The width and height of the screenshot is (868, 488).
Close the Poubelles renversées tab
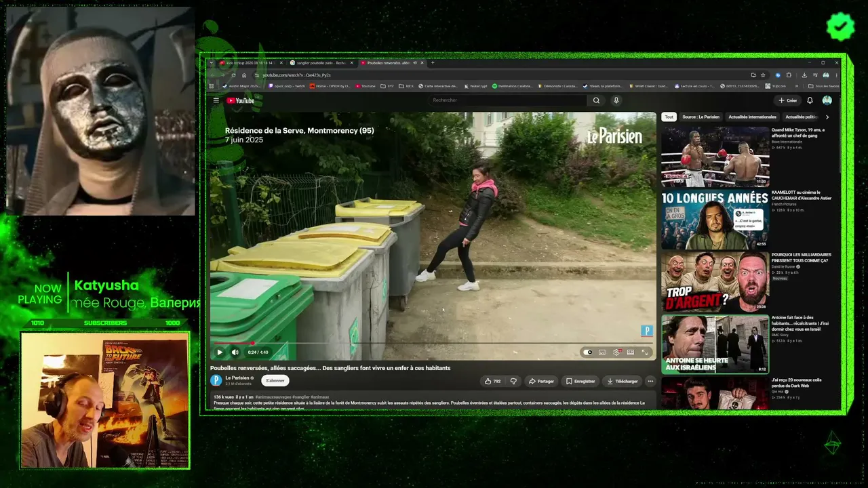click(422, 63)
